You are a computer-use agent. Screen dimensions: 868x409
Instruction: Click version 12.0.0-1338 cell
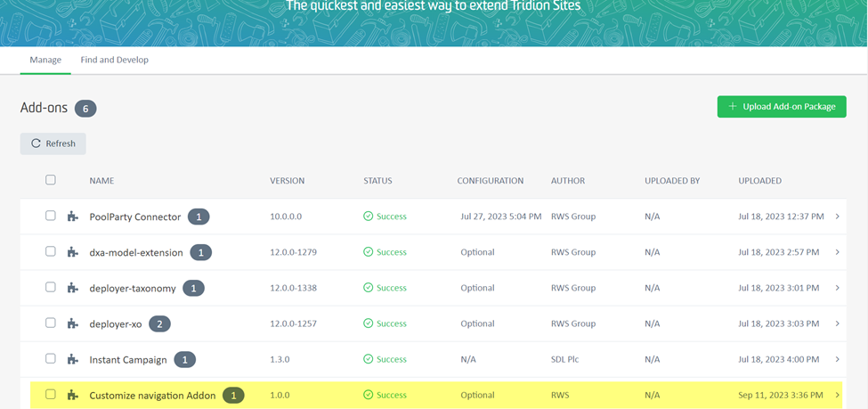[294, 288]
